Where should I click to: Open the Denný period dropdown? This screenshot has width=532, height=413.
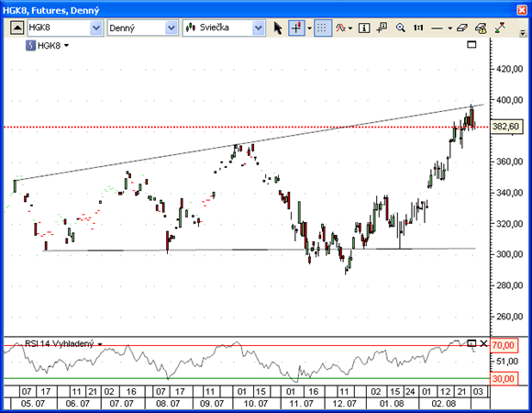pyautogui.click(x=172, y=28)
